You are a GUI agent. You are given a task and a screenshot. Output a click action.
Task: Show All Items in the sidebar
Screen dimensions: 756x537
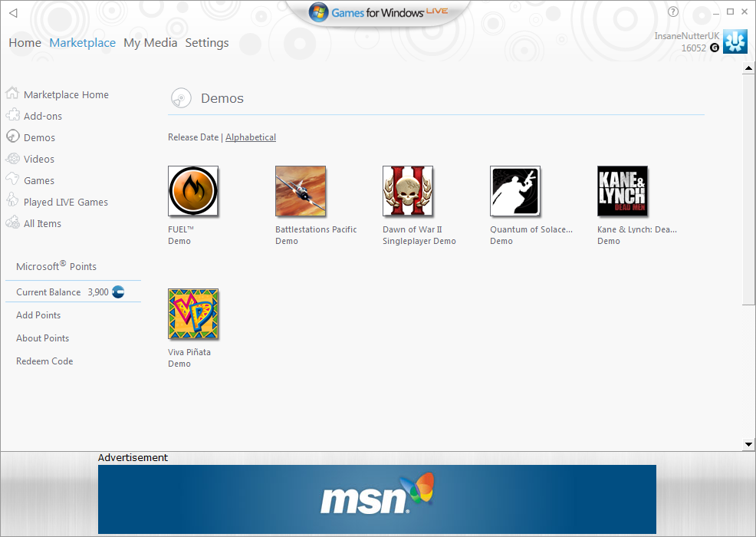point(42,223)
